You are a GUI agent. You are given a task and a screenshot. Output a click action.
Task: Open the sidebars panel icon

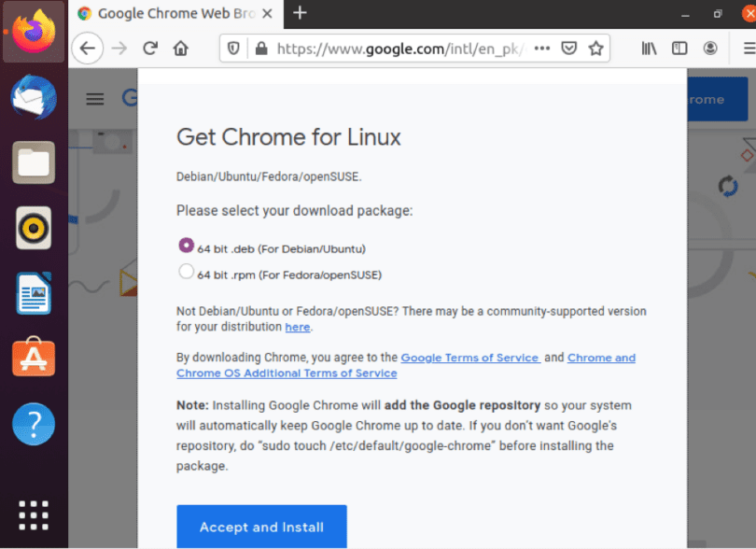[679, 48]
